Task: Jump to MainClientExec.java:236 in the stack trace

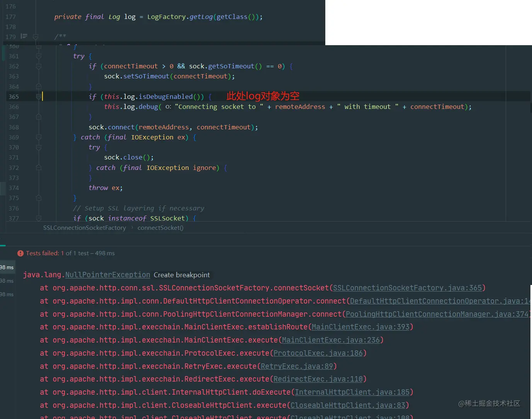Action: click(x=331, y=340)
